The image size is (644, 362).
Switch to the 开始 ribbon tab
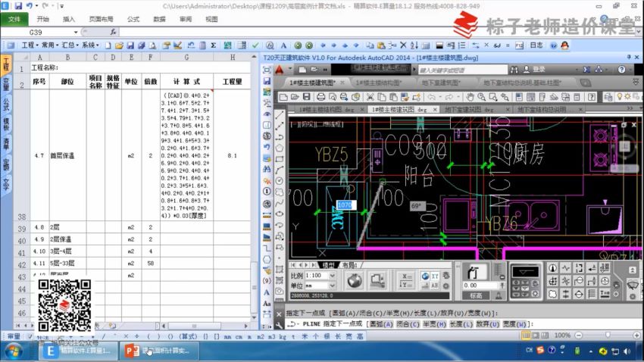pyautogui.click(x=42, y=19)
